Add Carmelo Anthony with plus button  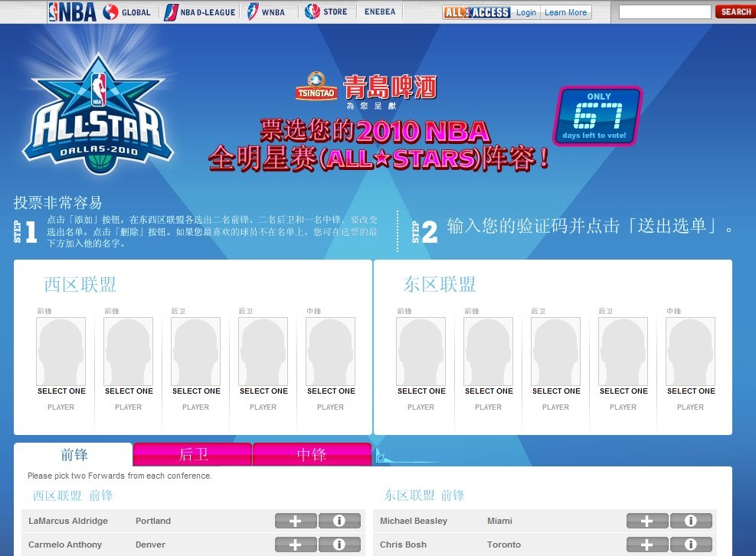tap(296, 545)
